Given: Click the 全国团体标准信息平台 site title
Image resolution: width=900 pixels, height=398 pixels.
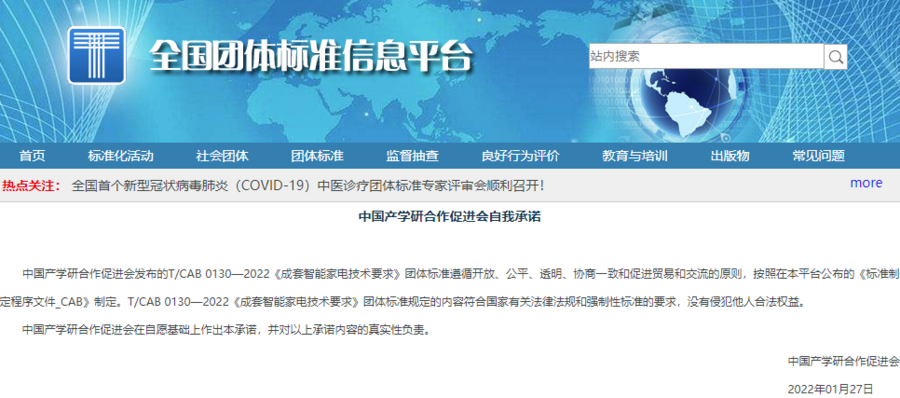Looking at the screenshot, I should point(311,55).
